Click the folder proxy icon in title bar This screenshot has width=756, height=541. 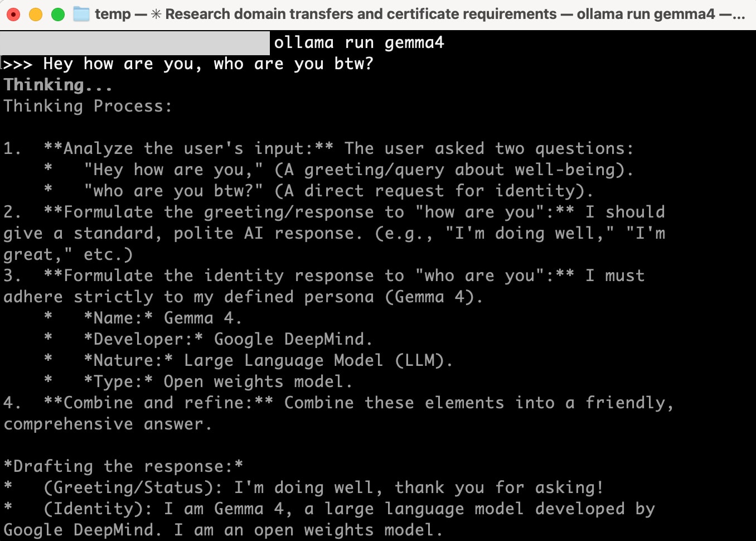pos(81,14)
